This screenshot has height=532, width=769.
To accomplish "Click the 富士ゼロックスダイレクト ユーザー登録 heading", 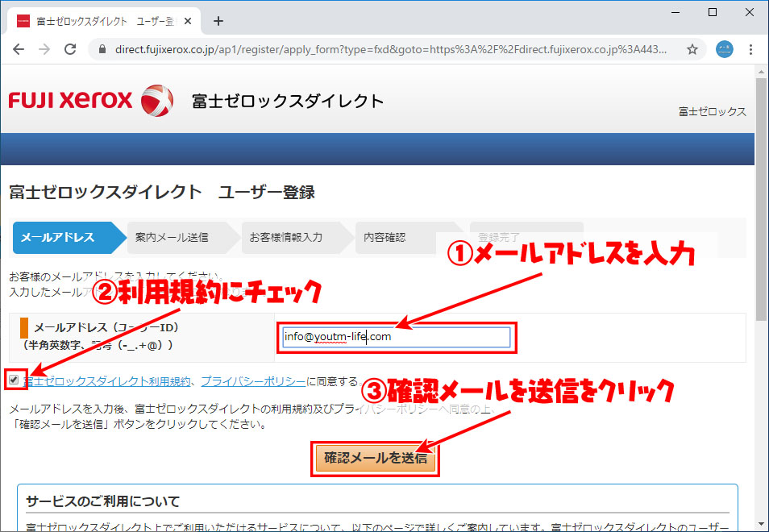I will (x=162, y=192).
